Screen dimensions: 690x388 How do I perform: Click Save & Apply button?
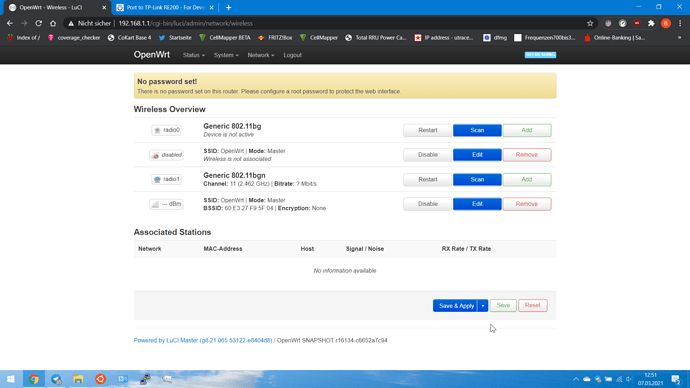point(456,306)
